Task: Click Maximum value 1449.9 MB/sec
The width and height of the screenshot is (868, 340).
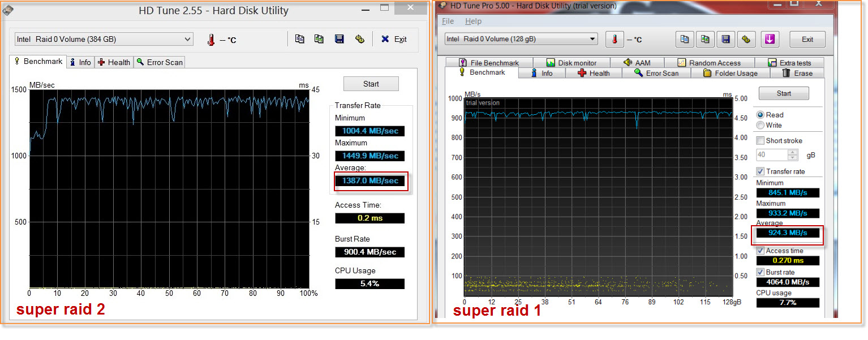Action: (370, 156)
